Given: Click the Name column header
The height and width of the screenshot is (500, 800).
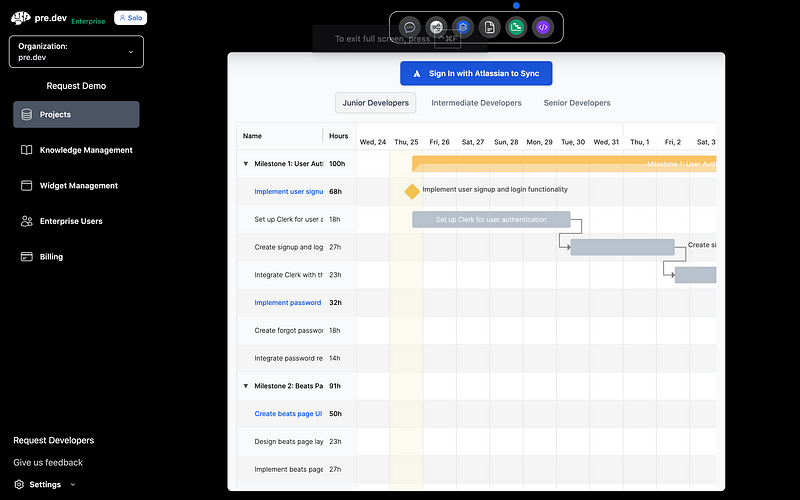Looking at the screenshot, I should pos(252,136).
